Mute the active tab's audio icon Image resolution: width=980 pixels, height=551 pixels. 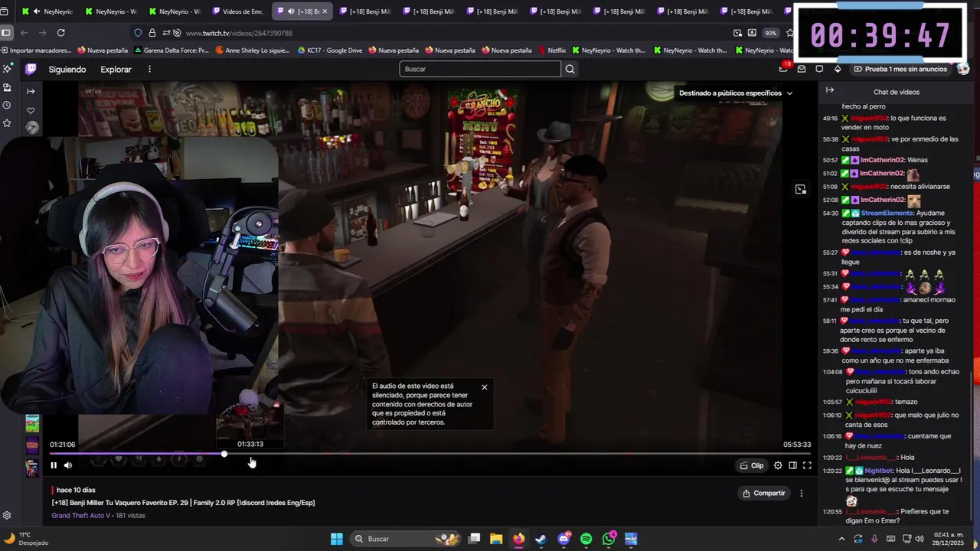(x=291, y=11)
